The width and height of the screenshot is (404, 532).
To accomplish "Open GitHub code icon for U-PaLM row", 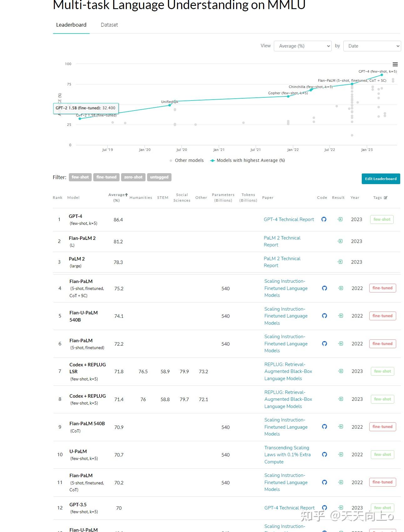I will tap(325, 454).
